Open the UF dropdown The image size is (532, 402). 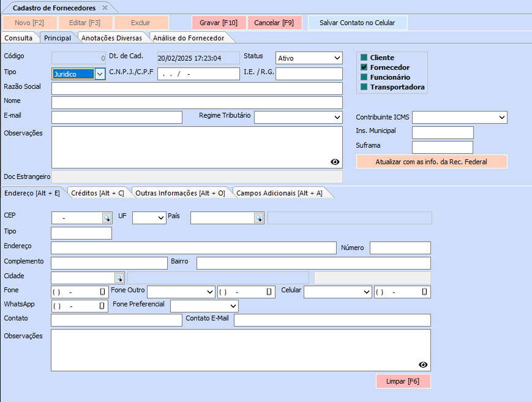click(x=161, y=218)
